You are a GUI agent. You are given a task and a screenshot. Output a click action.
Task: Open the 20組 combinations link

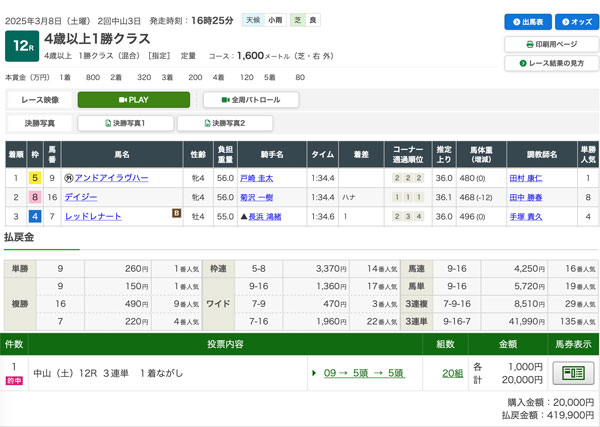(x=452, y=373)
